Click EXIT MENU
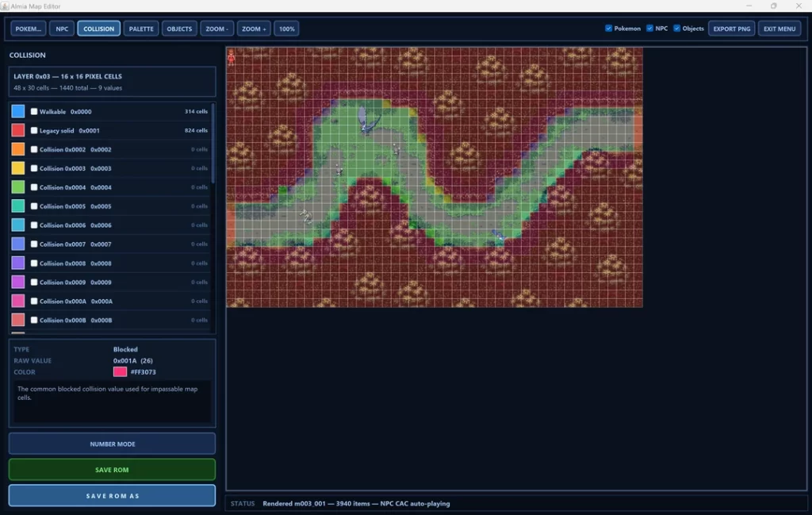Image resolution: width=812 pixels, height=515 pixels. tap(779, 29)
